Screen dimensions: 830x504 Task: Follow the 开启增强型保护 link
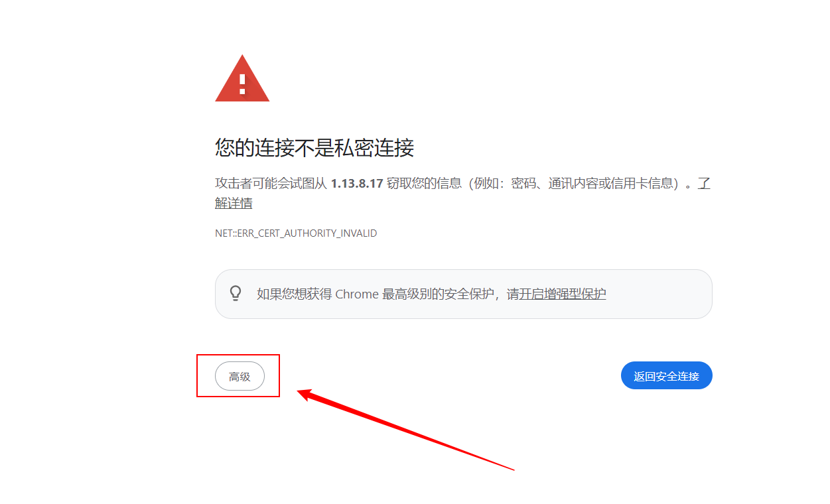pos(563,294)
